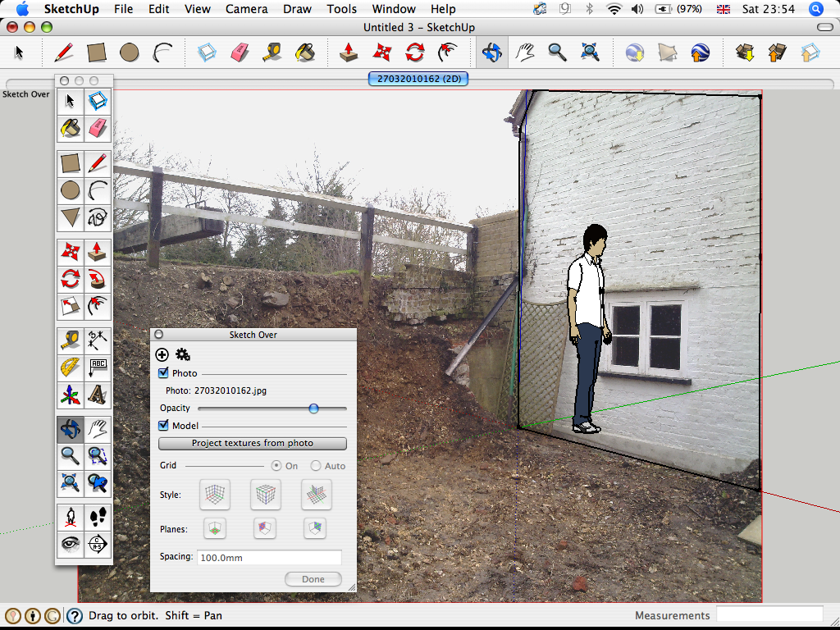Open the Apple menu

[22, 8]
